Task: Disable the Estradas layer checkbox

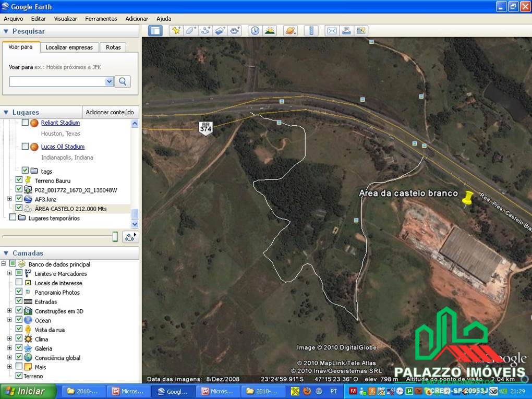Action: pyautogui.click(x=19, y=301)
